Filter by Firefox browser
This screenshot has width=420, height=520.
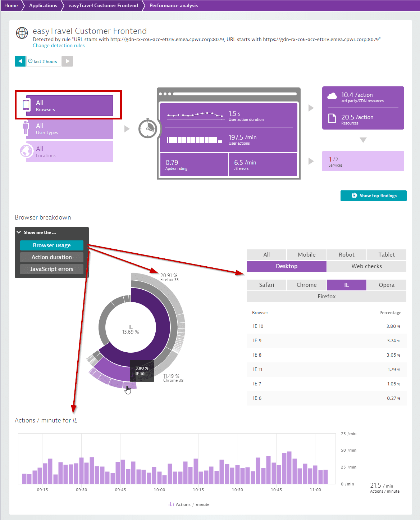point(327,297)
